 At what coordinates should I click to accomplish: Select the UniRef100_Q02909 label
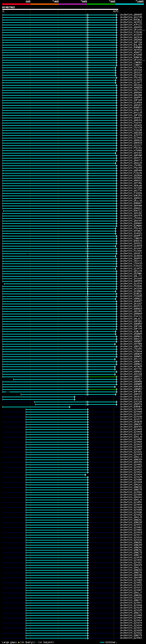(131, 35)
